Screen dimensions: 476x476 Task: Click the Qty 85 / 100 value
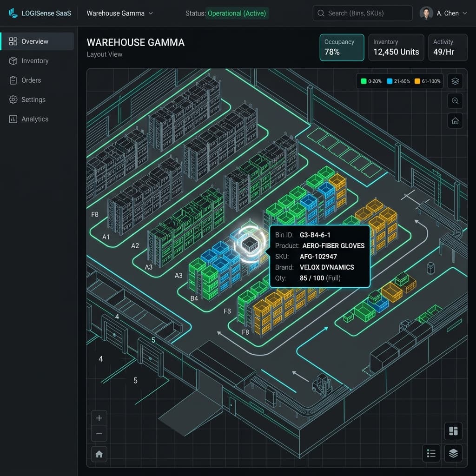pyautogui.click(x=312, y=278)
